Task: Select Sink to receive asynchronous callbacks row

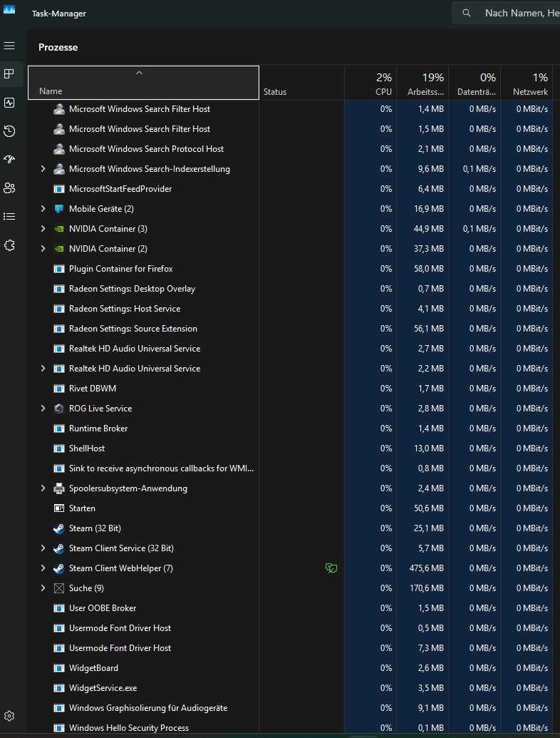Action: pyautogui.click(x=290, y=468)
